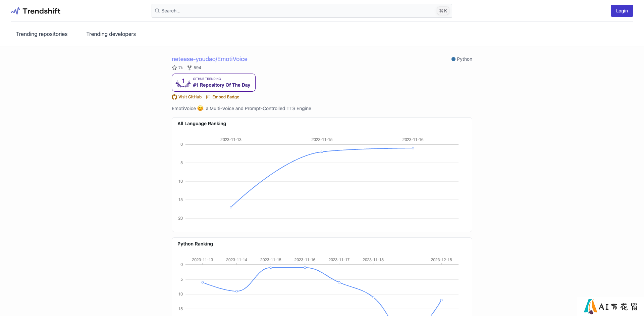Click the Python language color dot

tap(453, 59)
